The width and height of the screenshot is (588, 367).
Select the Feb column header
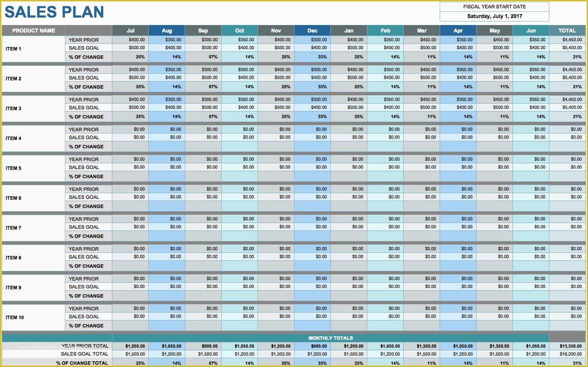tap(385, 31)
